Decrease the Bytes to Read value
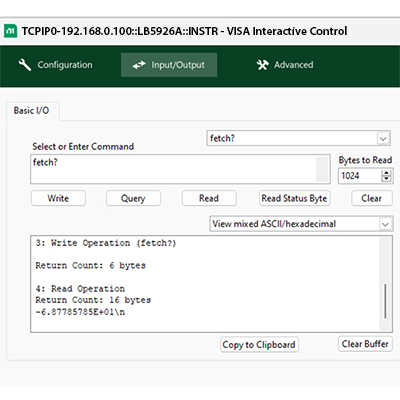This screenshot has height=400, width=400. point(386,179)
